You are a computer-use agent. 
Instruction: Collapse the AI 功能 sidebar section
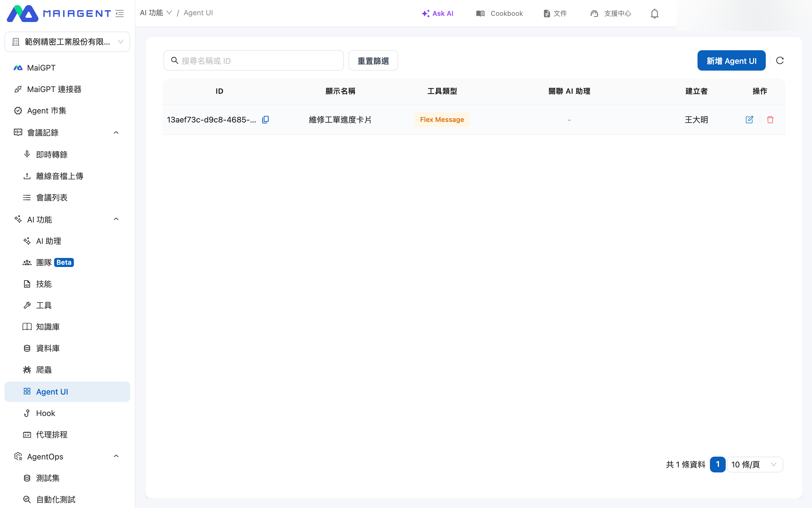(x=116, y=219)
